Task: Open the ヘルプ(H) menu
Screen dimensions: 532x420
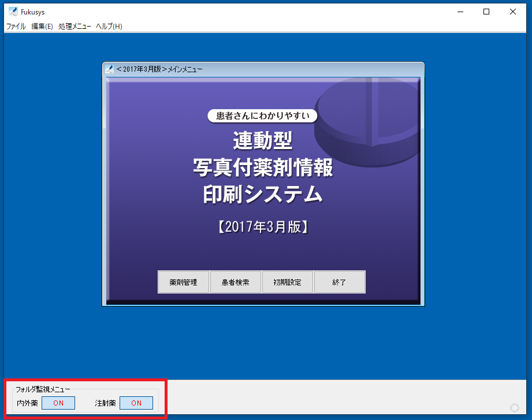Action: coord(109,26)
